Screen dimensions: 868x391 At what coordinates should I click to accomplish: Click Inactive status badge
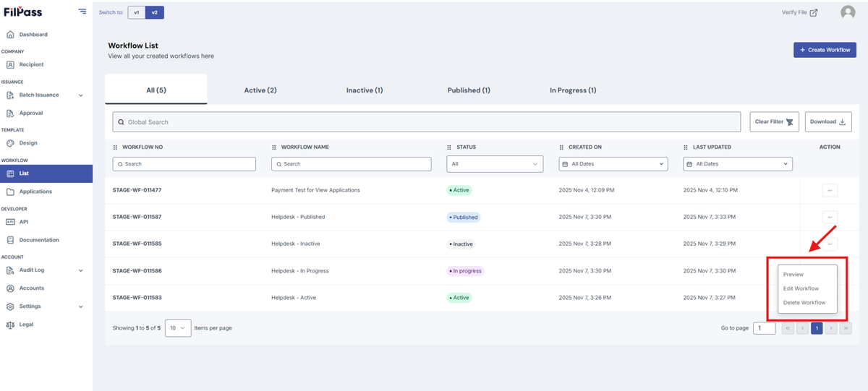[x=461, y=244]
